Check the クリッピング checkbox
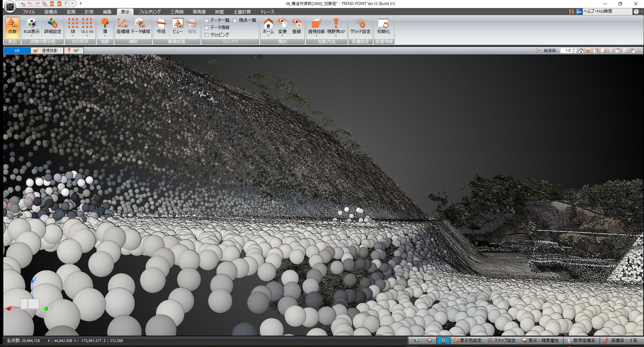 click(206, 35)
